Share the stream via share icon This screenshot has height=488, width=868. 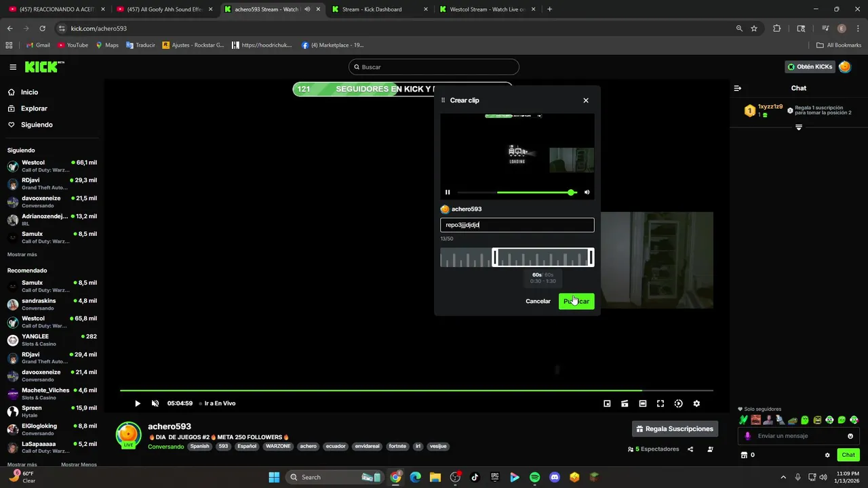pyautogui.click(x=690, y=449)
